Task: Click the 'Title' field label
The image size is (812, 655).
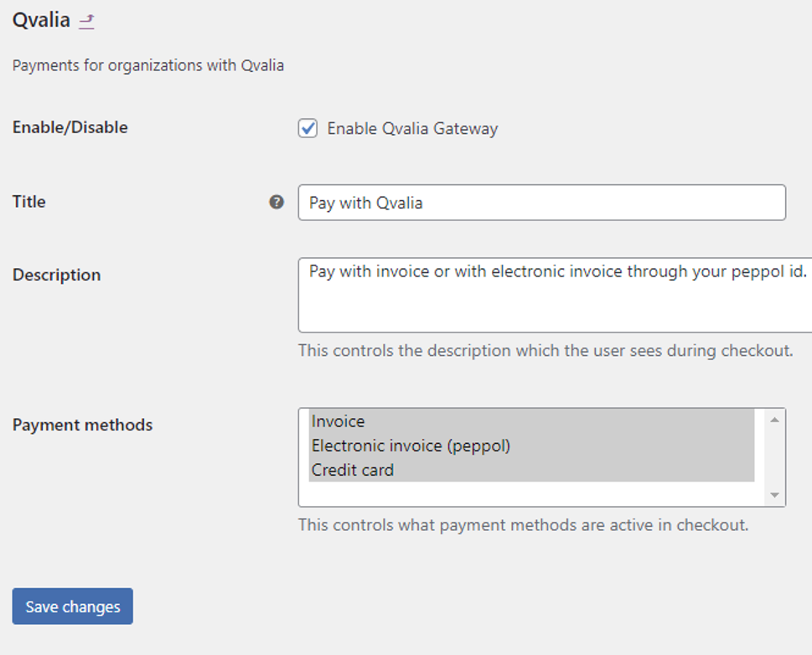Action: coord(29,201)
